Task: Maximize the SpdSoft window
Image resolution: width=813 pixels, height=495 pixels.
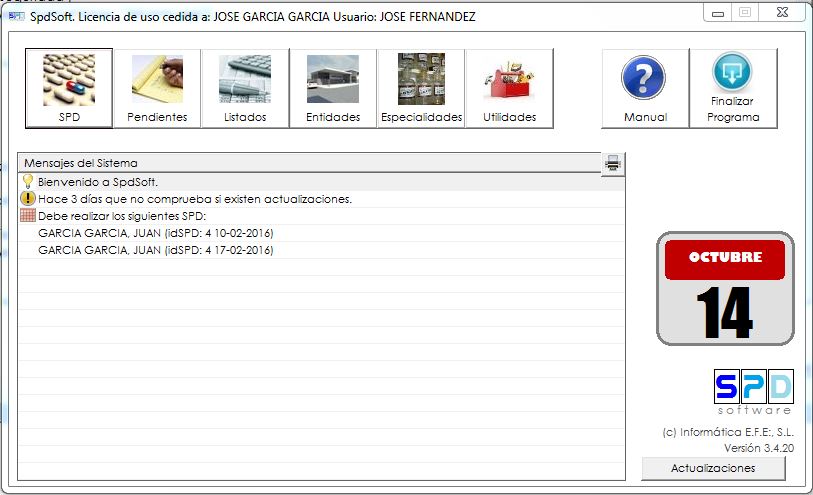Action: click(745, 12)
